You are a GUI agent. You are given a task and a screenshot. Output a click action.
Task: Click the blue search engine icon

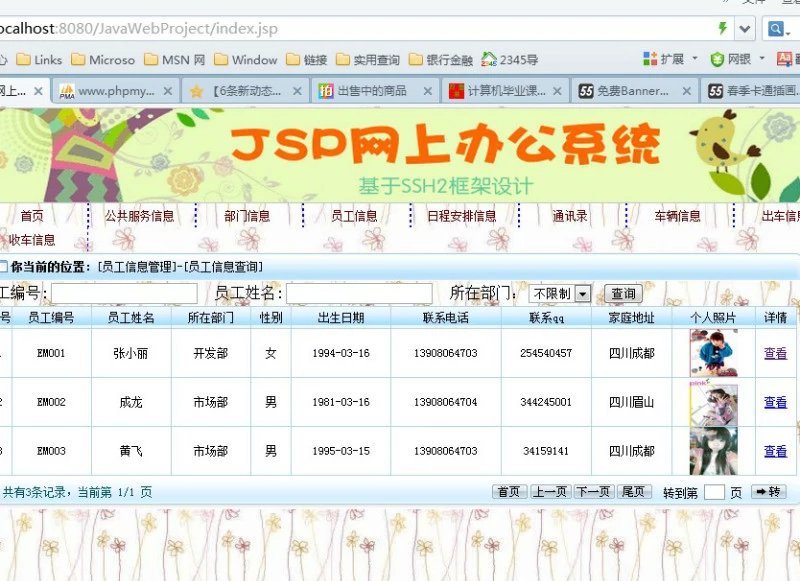[x=776, y=29]
